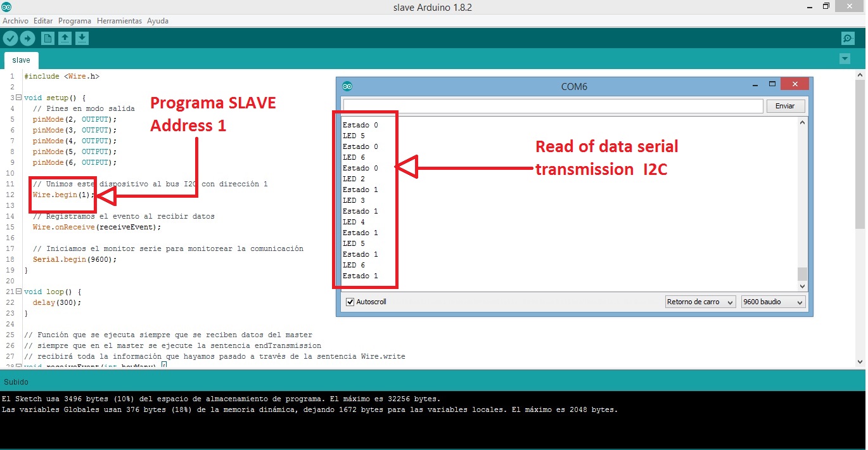Open the Programa menu
This screenshot has width=868, height=450.
[x=75, y=21]
